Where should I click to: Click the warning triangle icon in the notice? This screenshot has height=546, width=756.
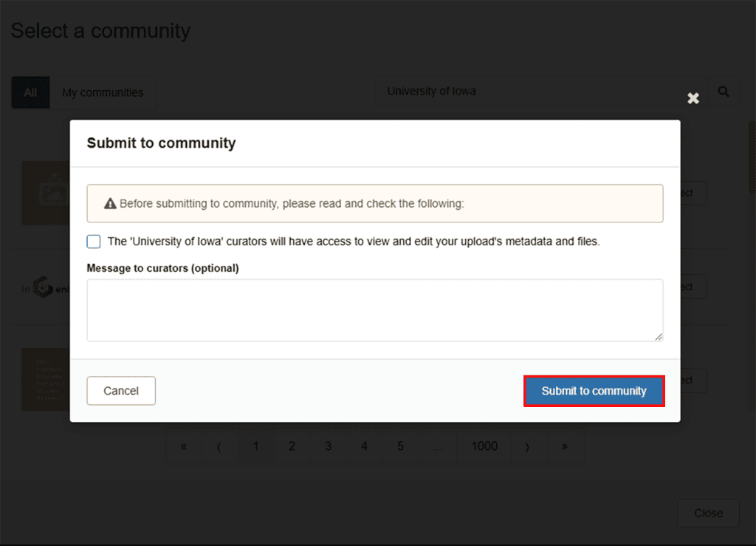pyautogui.click(x=111, y=203)
